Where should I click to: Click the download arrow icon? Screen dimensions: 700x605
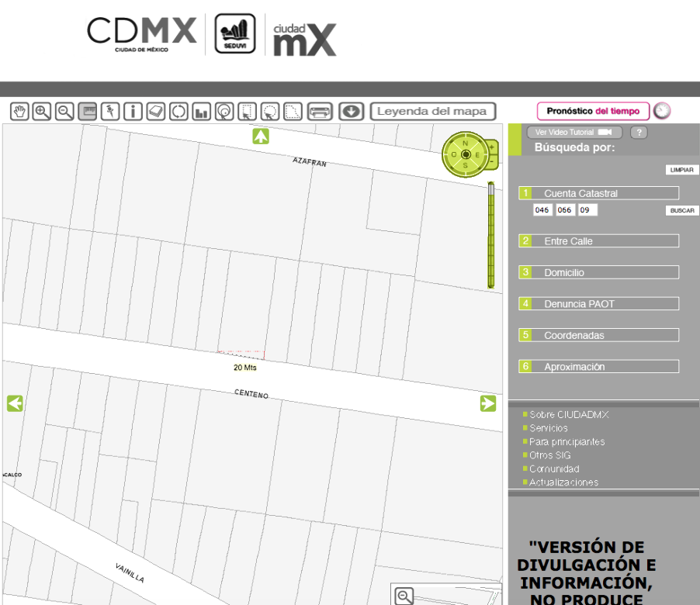click(x=352, y=112)
